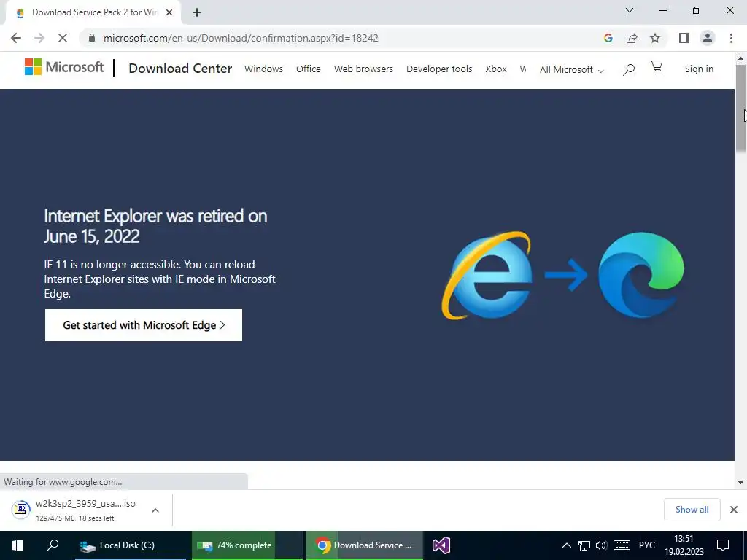Click the scrollbar up arrow

click(740, 58)
